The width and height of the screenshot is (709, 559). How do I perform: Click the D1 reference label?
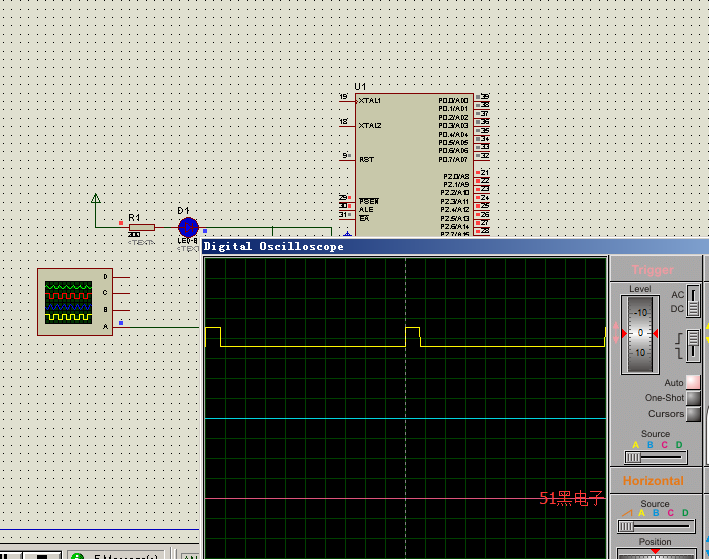[x=183, y=210]
